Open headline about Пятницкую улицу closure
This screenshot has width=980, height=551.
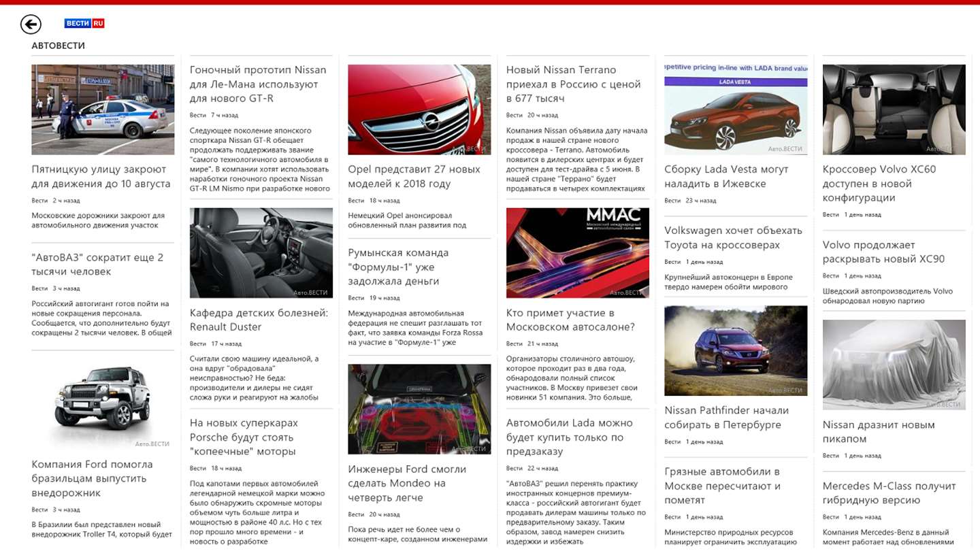[x=101, y=176]
